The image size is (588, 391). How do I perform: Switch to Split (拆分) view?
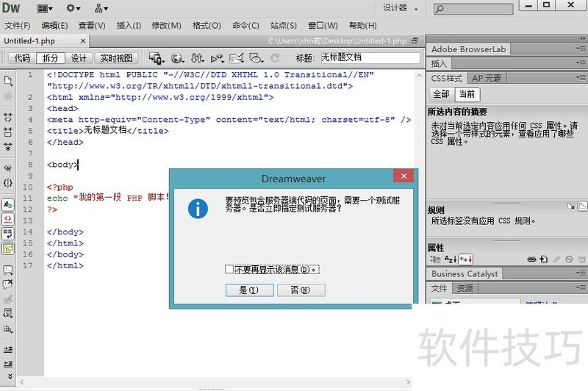click(51, 58)
